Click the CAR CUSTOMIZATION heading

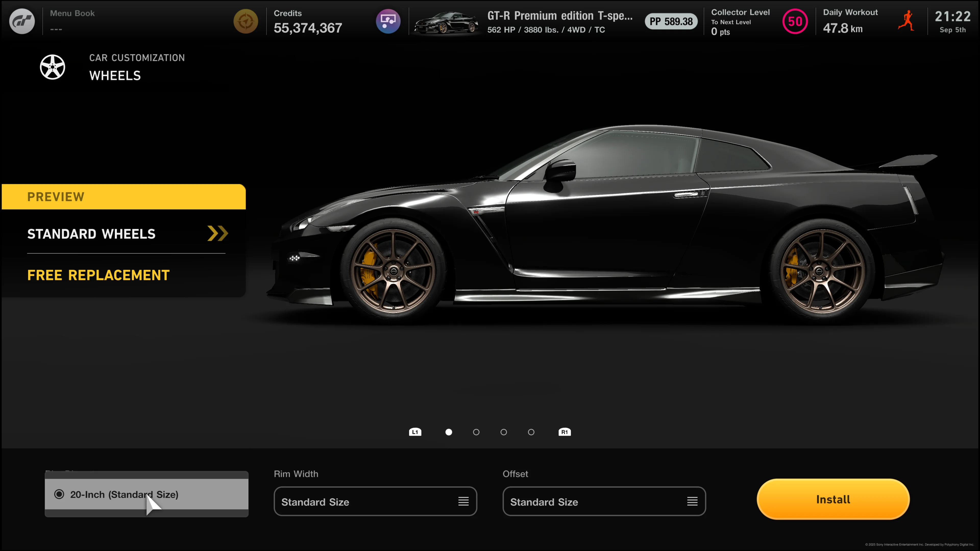137,58
